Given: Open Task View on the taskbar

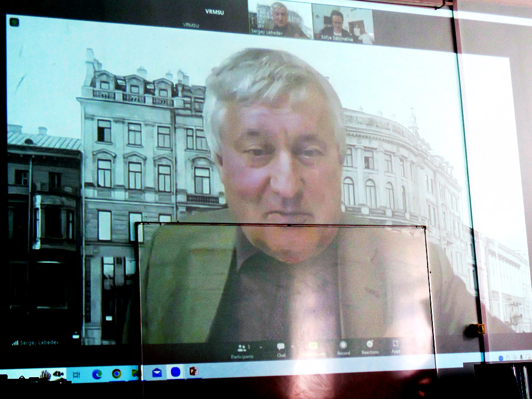Looking at the screenshot, I should (x=76, y=375).
